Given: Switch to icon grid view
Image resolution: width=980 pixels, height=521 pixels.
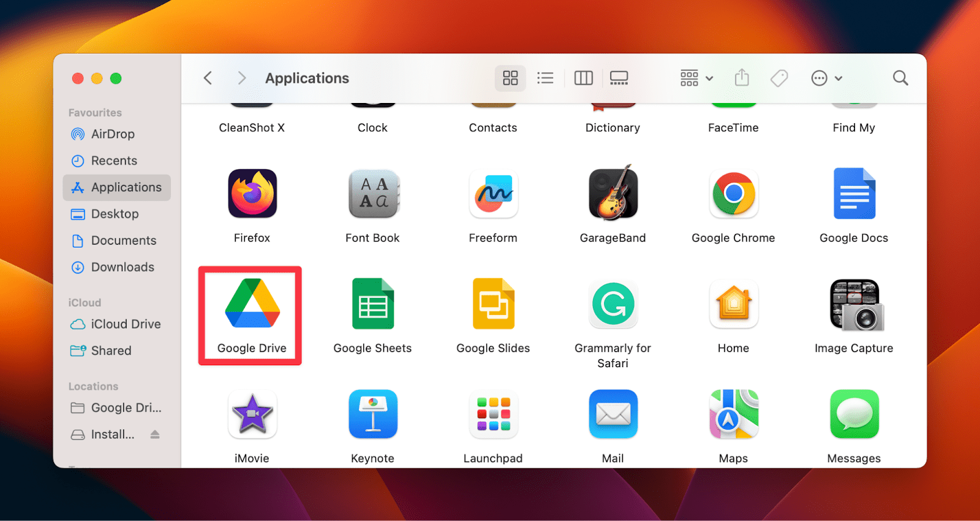Looking at the screenshot, I should 510,78.
